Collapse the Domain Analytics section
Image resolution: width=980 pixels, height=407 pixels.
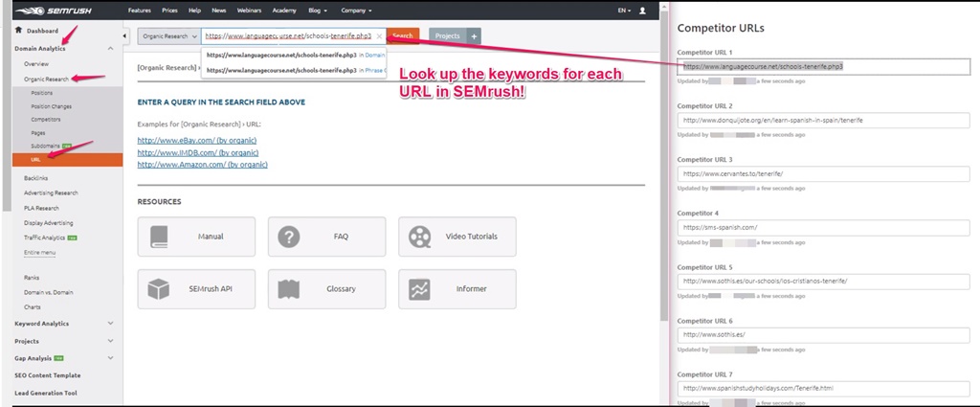click(x=111, y=48)
